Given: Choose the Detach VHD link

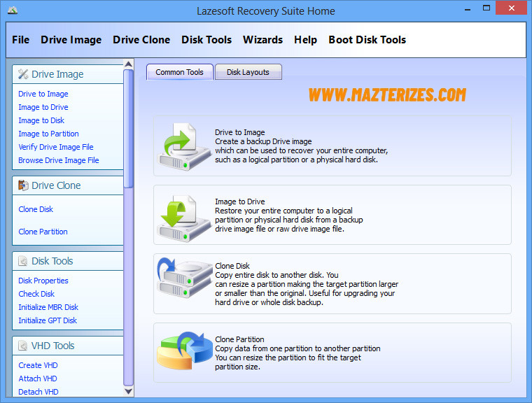Looking at the screenshot, I should click(38, 392).
